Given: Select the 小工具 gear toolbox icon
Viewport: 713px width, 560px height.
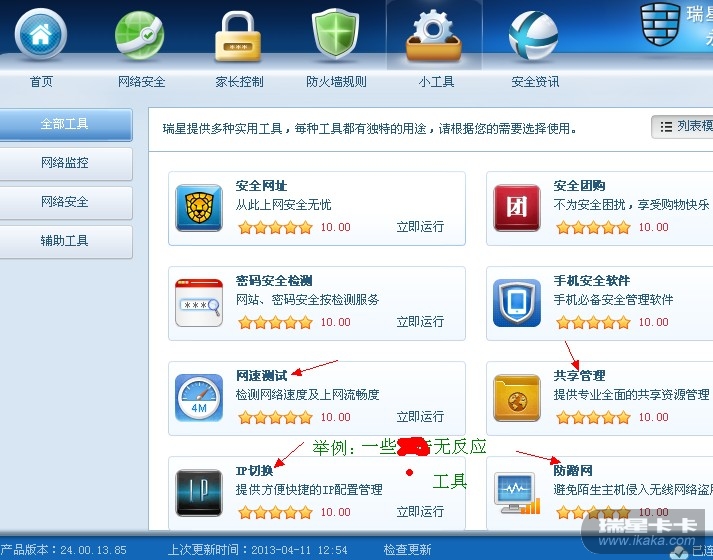Looking at the screenshot, I should click(433, 36).
